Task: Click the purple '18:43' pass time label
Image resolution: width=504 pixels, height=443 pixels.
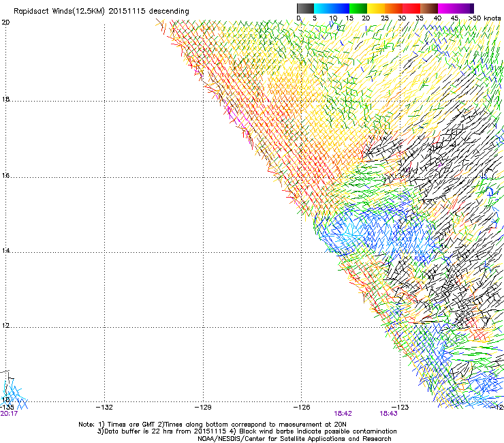Action: point(389,414)
